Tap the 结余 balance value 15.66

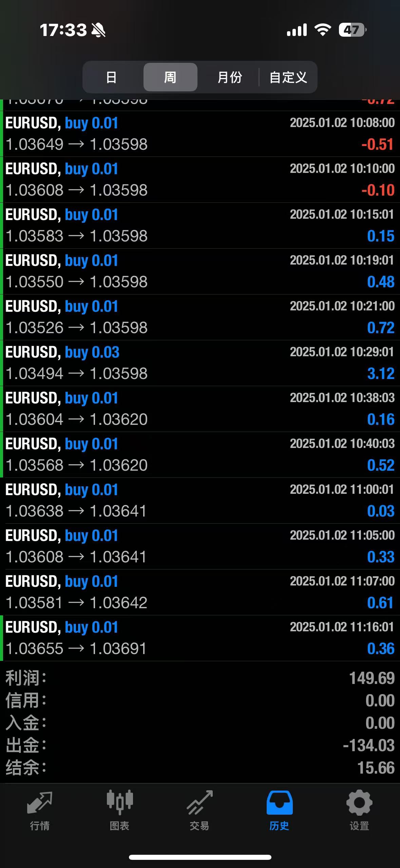pos(376,768)
